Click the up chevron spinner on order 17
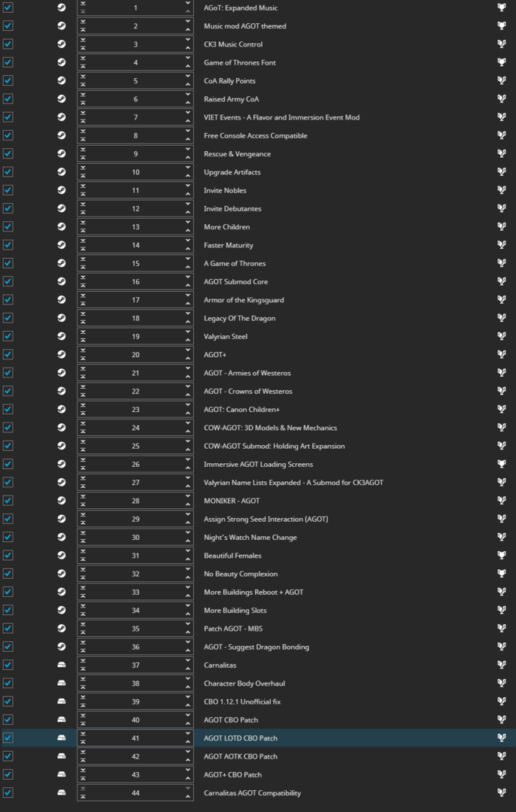Screen dimensions: 516x812 pos(187,304)
